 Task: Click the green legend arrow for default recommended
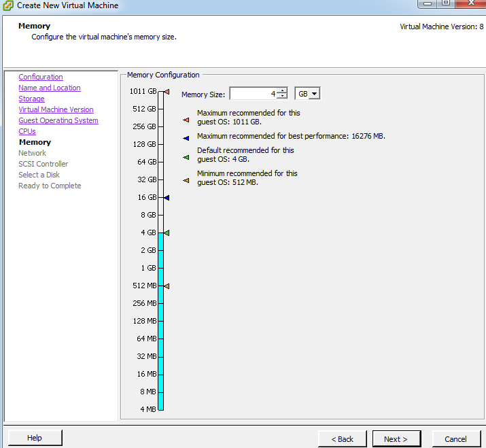(x=186, y=158)
